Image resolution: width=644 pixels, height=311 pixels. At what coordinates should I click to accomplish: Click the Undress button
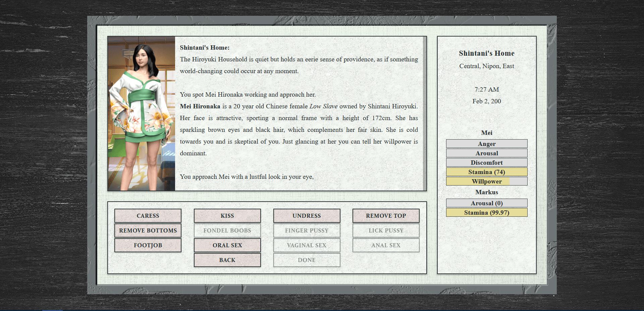pos(307,216)
